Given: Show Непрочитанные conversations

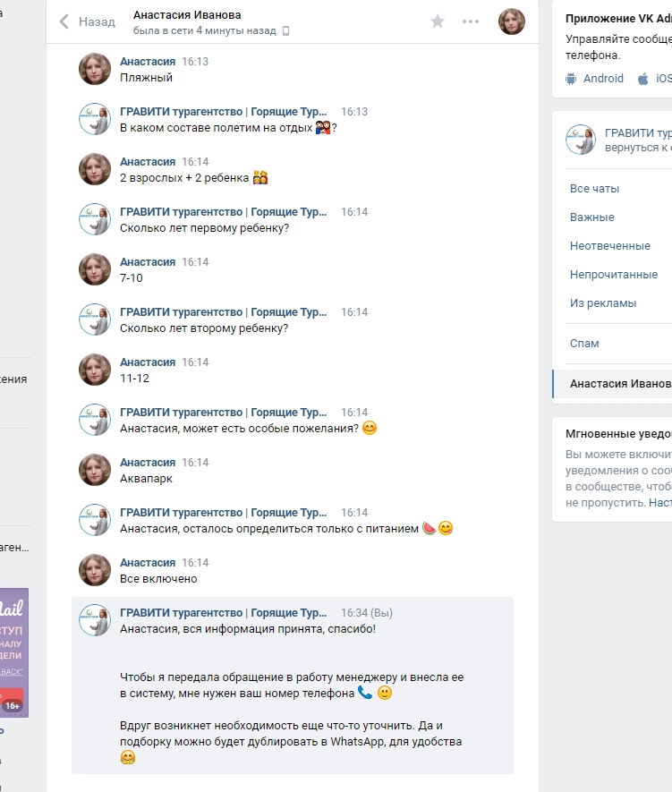Looking at the screenshot, I should 614,275.
